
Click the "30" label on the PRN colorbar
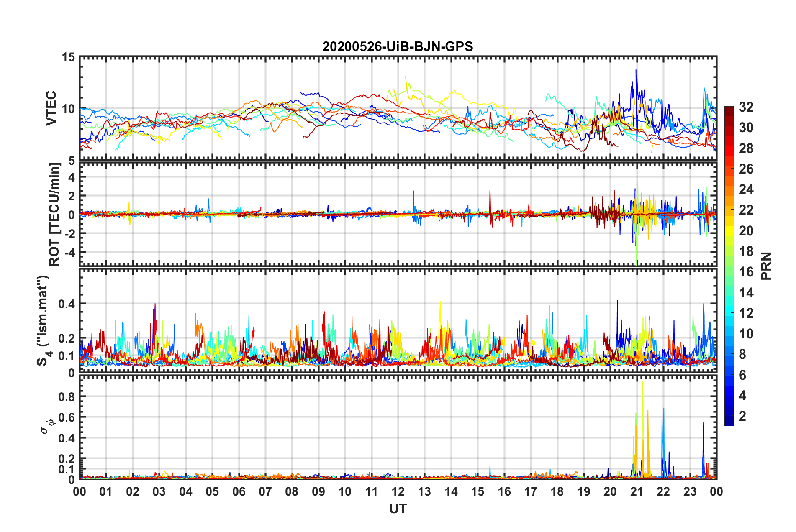(x=746, y=128)
